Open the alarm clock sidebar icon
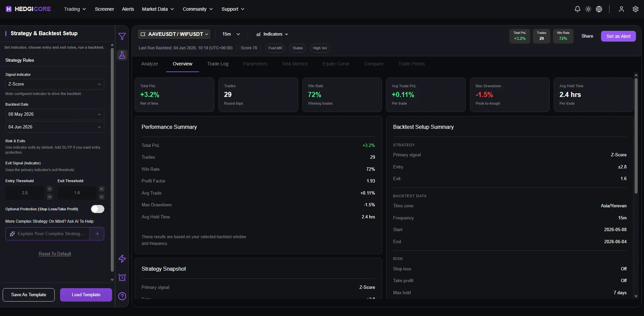Screen dimensions: 644x316 [122, 277]
